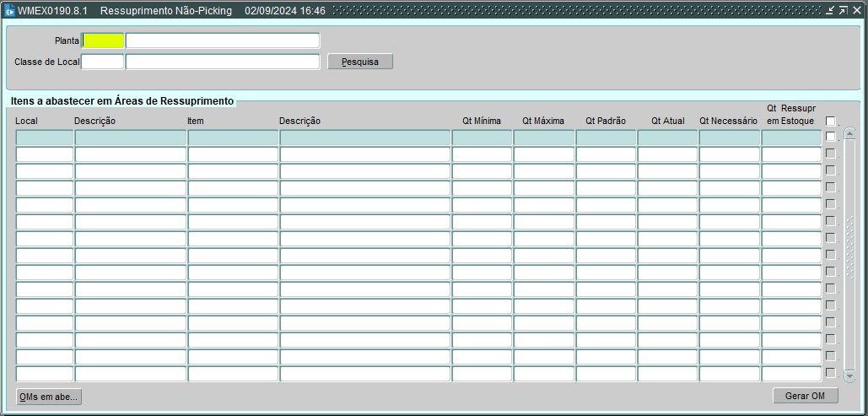Click the 'Qt Atual' column header
Viewport: 868px width, 416px height.
pos(667,121)
